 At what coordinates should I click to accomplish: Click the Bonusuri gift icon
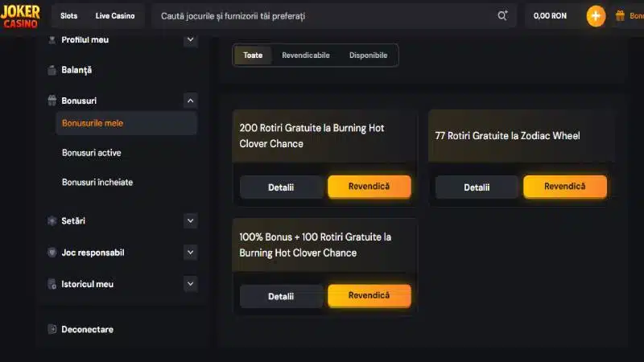pyautogui.click(x=52, y=101)
